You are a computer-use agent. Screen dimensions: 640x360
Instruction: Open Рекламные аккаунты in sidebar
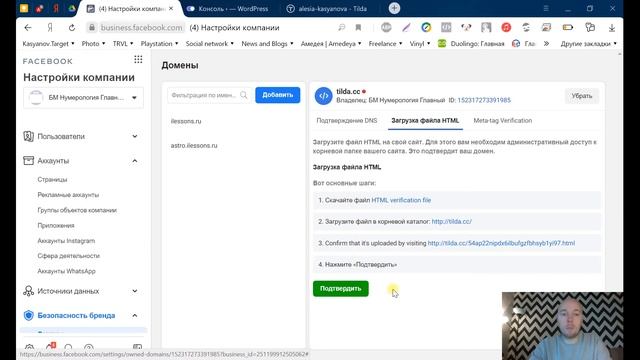68,195
